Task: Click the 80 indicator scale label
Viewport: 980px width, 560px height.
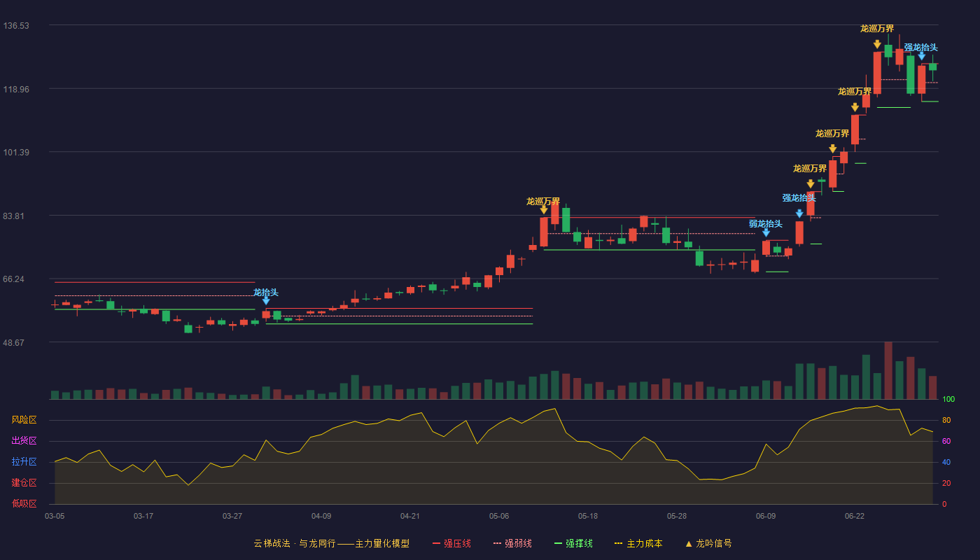Action: tap(946, 420)
